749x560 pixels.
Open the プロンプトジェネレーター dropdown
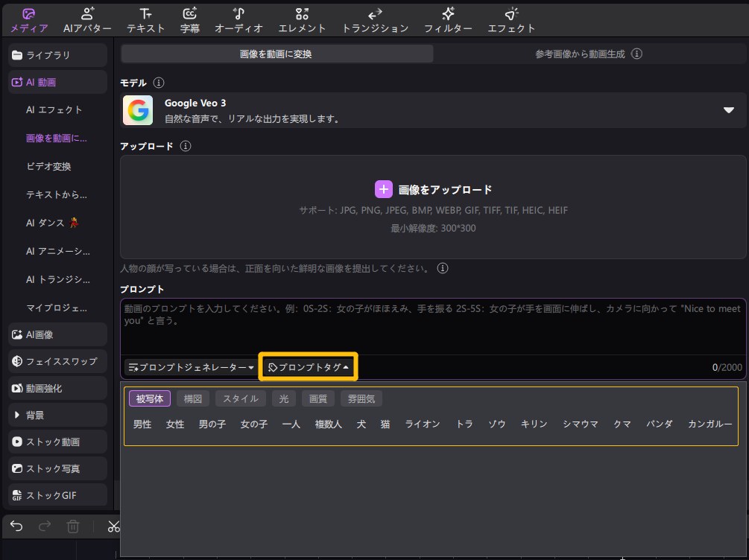click(191, 367)
